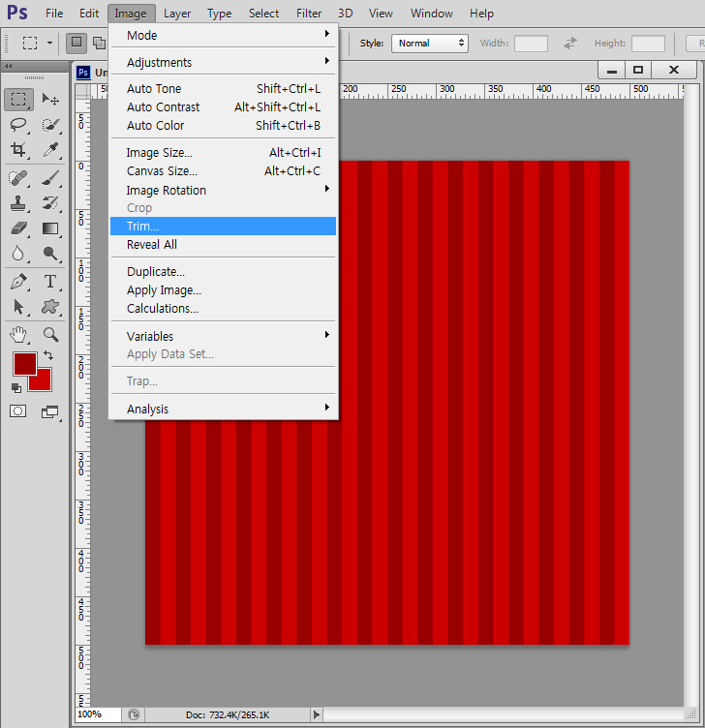
Task: Select the Eyedropper tool
Action: click(x=50, y=149)
